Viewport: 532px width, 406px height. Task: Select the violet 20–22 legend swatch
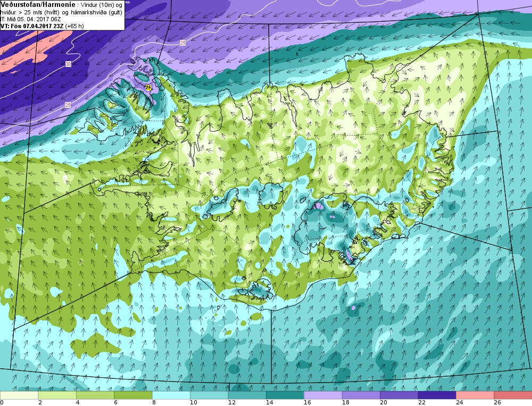click(x=400, y=395)
